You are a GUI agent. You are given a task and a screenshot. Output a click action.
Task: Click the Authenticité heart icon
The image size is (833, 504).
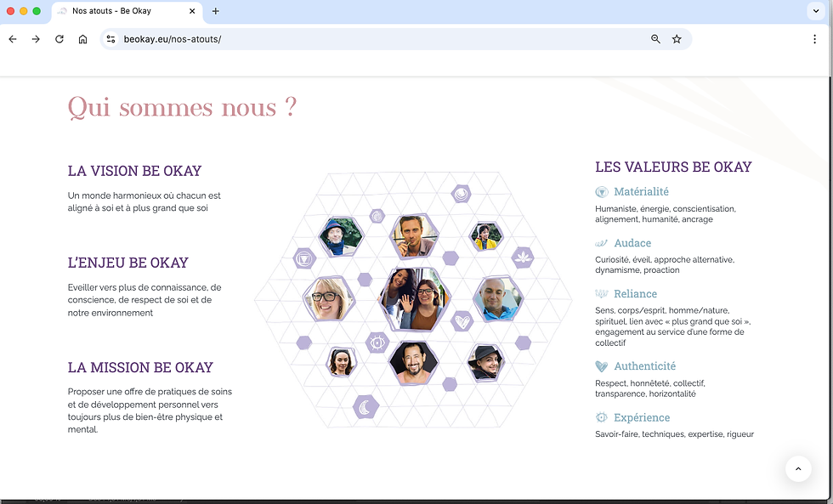coord(602,366)
